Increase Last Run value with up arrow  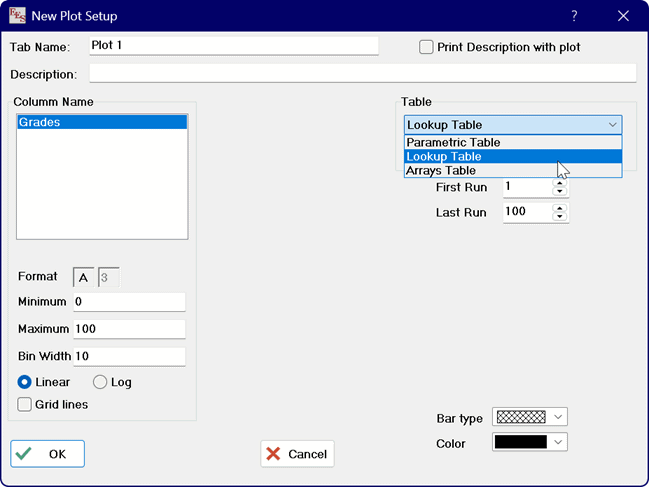(x=560, y=207)
